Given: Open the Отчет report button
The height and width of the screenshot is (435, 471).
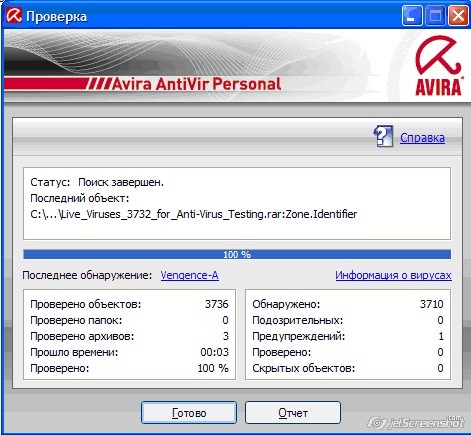Looking at the screenshot, I should point(293,413).
